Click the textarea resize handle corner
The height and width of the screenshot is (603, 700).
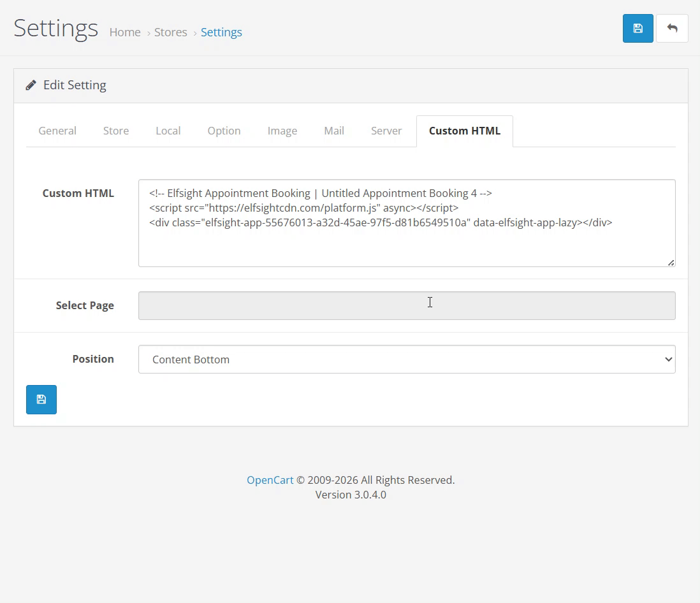(x=671, y=263)
